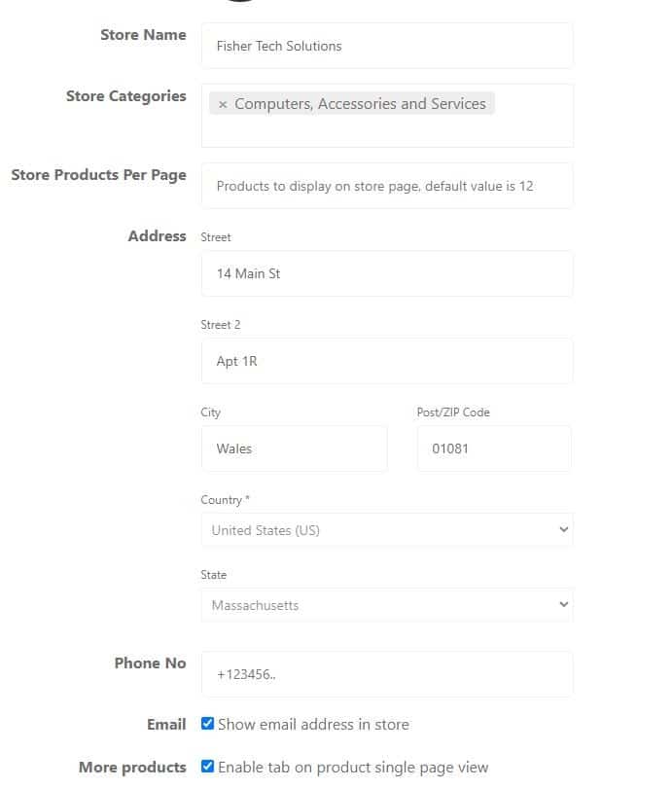Image resolution: width=672 pixels, height=788 pixels.
Task: Click the Store Name input field
Action: [x=387, y=46]
